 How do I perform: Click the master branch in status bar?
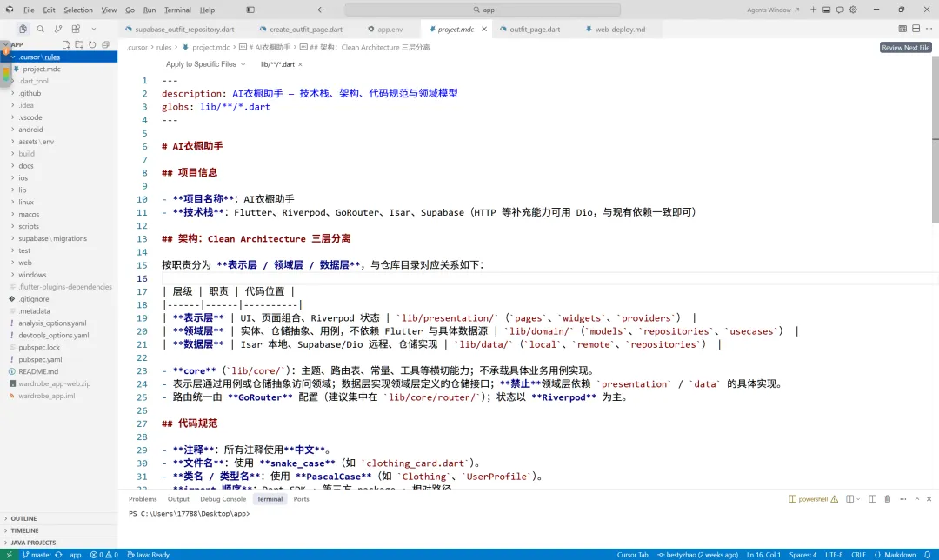pos(37,555)
